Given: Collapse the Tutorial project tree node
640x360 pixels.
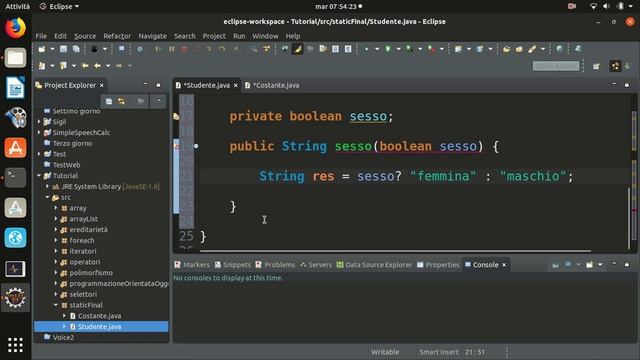Looking at the screenshot, I should pyautogui.click(x=39, y=176).
